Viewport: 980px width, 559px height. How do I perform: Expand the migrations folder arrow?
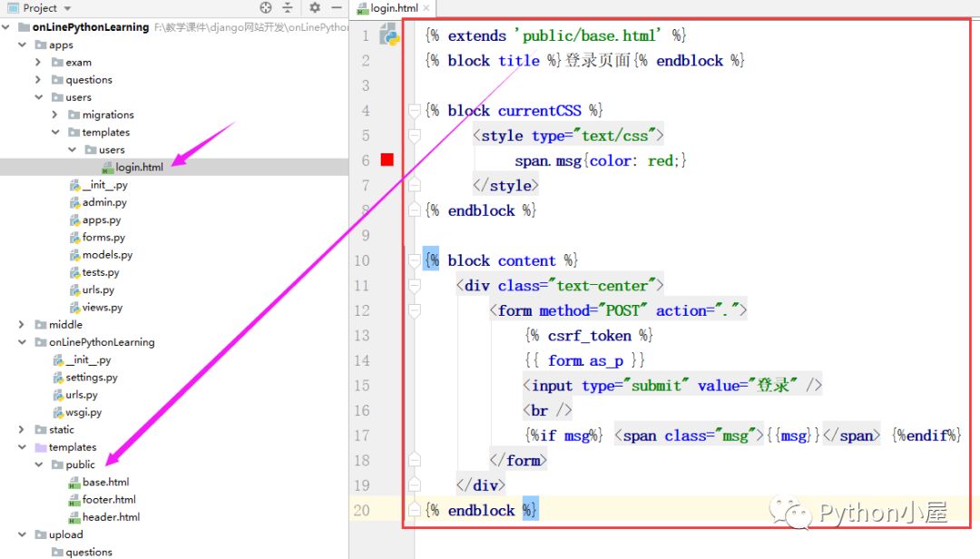click(55, 114)
